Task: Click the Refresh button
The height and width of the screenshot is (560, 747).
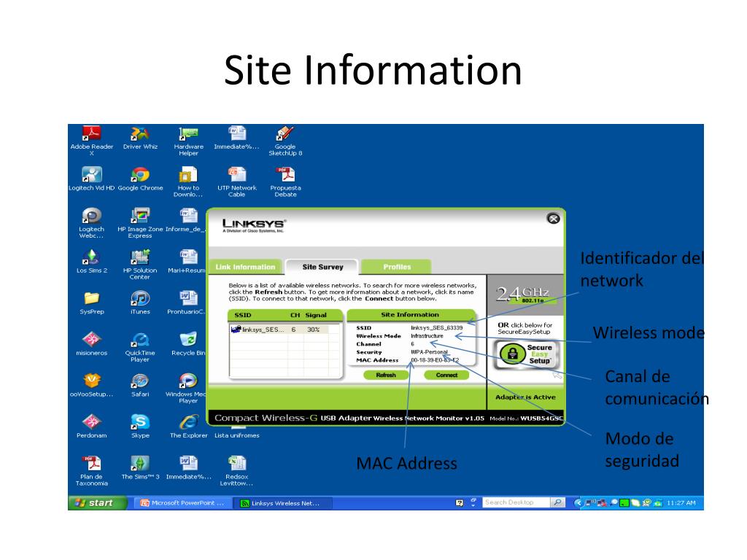Action: click(x=386, y=376)
